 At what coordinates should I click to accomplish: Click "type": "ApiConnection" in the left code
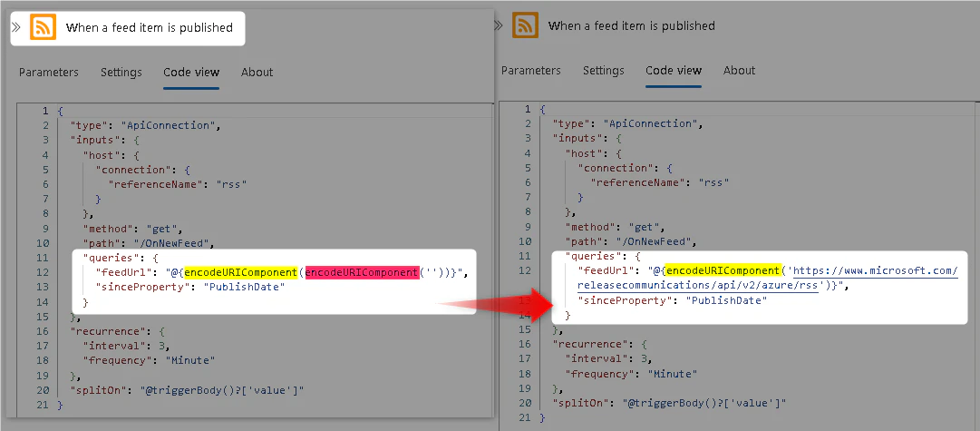pos(146,125)
